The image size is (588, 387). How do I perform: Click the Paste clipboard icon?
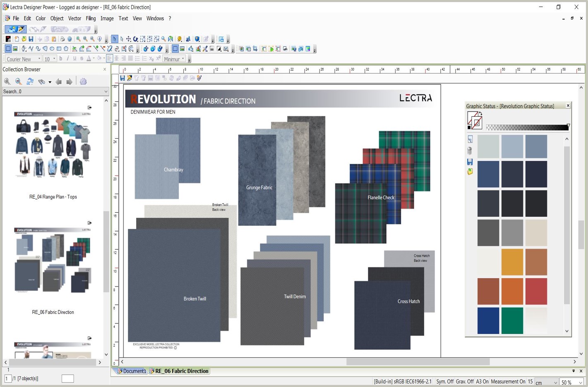click(x=54, y=39)
